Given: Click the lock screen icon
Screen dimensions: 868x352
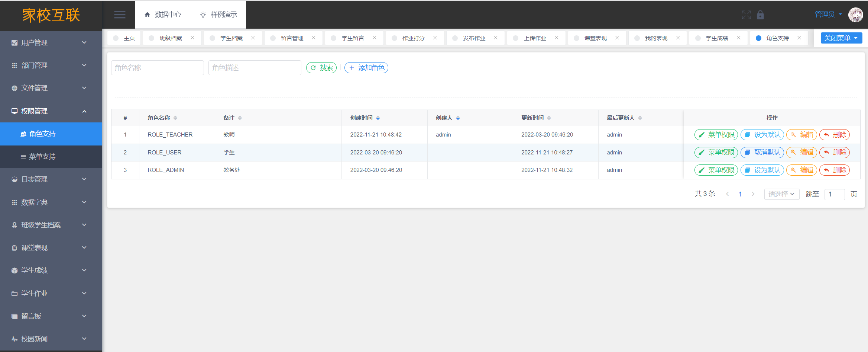Looking at the screenshot, I should 760,15.
